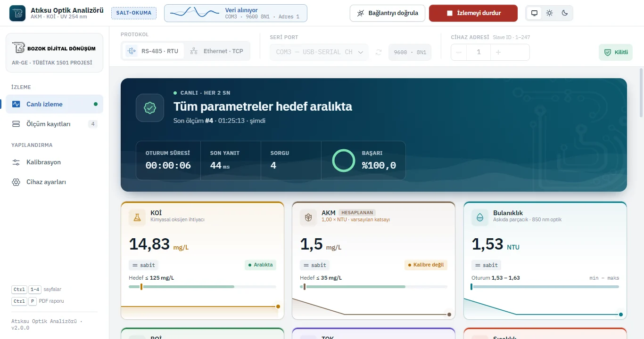Toggle the Kilitli lock badge
Image resolution: width=644 pixels, height=339 pixels.
(x=616, y=52)
